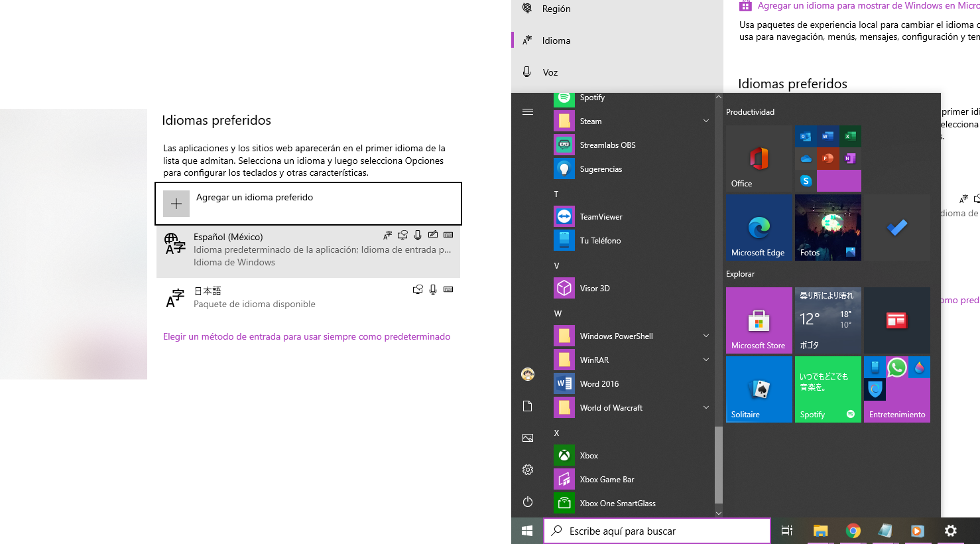
Task: Click the Start menu hamburger expand button
Action: 528,112
